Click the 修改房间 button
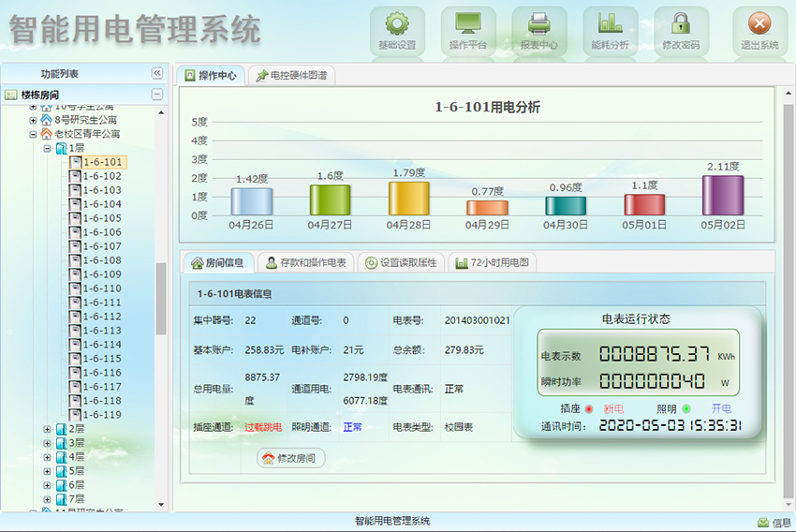The width and height of the screenshot is (796, 532). pos(291,458)
